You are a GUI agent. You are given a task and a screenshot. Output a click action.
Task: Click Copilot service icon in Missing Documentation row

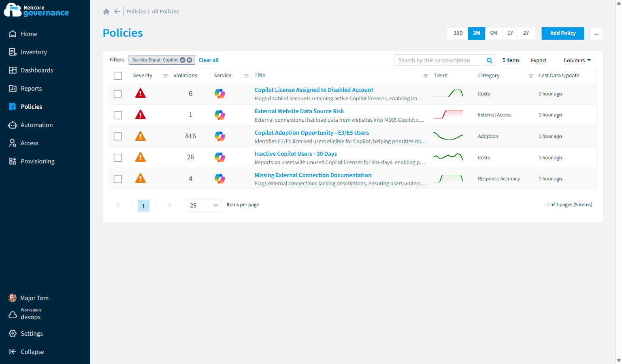tap(220, 179)
